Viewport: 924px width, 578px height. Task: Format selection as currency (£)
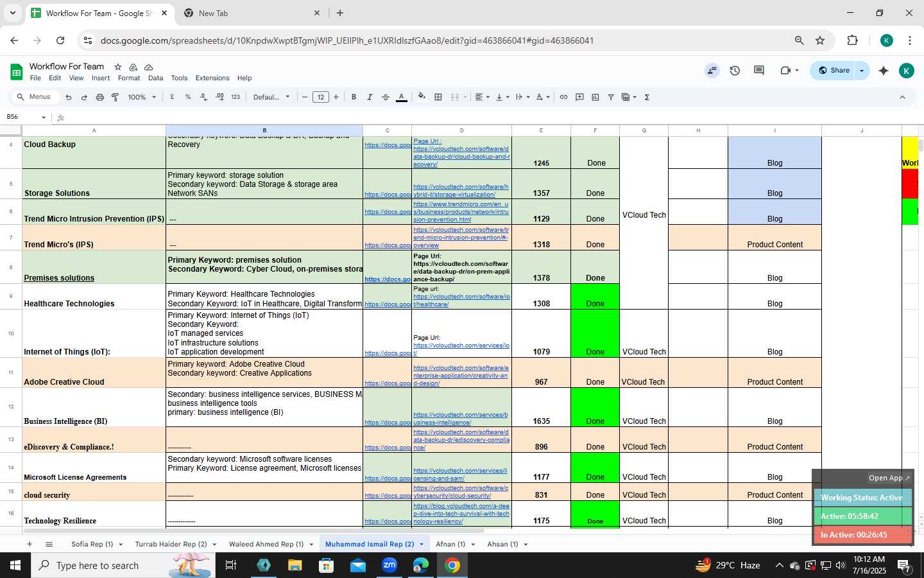tap(172, 97)
